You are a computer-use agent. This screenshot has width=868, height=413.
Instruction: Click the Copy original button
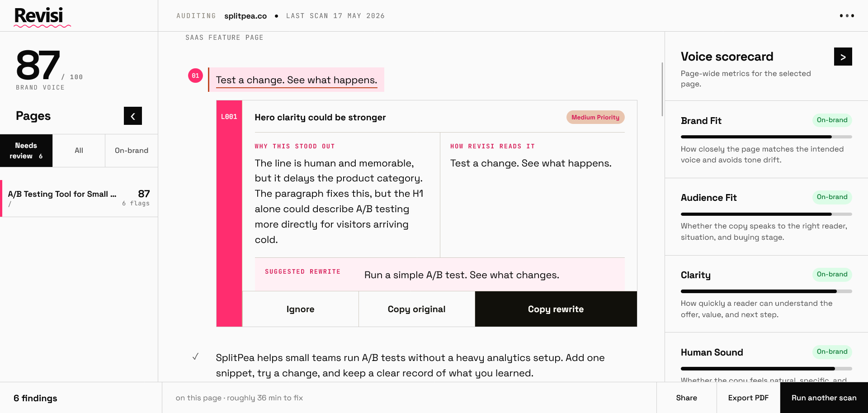[x=417, y=309]
